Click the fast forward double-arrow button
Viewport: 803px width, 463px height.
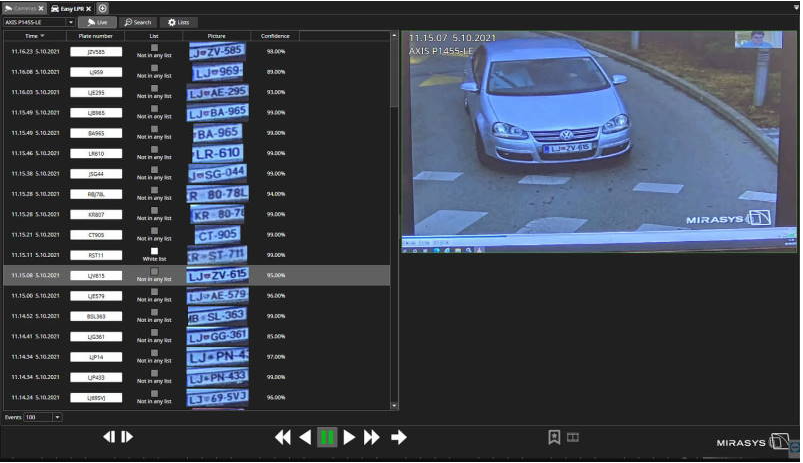tap(372, 437)
